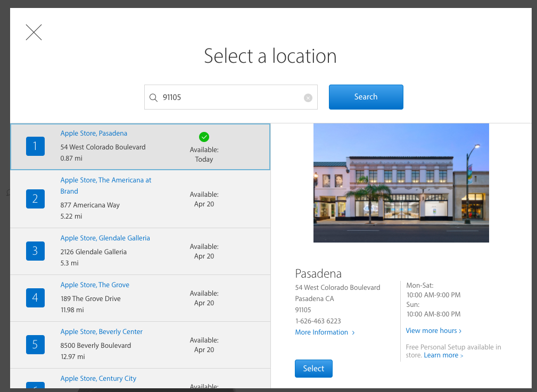Click the number 1 store badge
This screenshot has width=537, height=392.
click(35, 146)
